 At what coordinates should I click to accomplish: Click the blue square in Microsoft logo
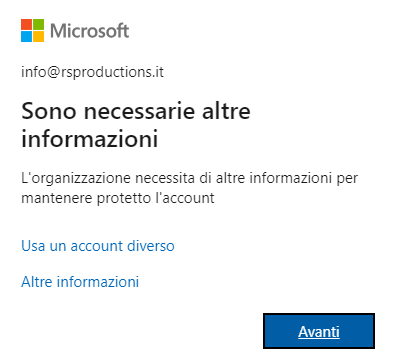tap(26, 37)
